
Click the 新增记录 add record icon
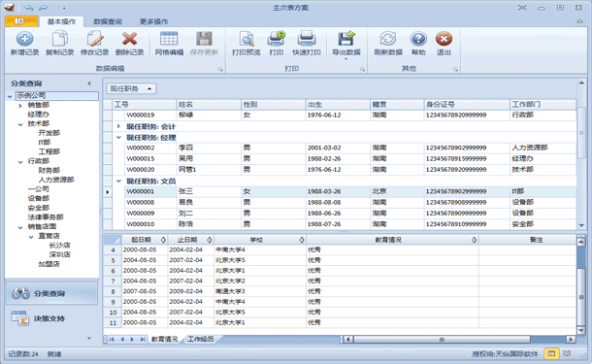click(25, 39)
